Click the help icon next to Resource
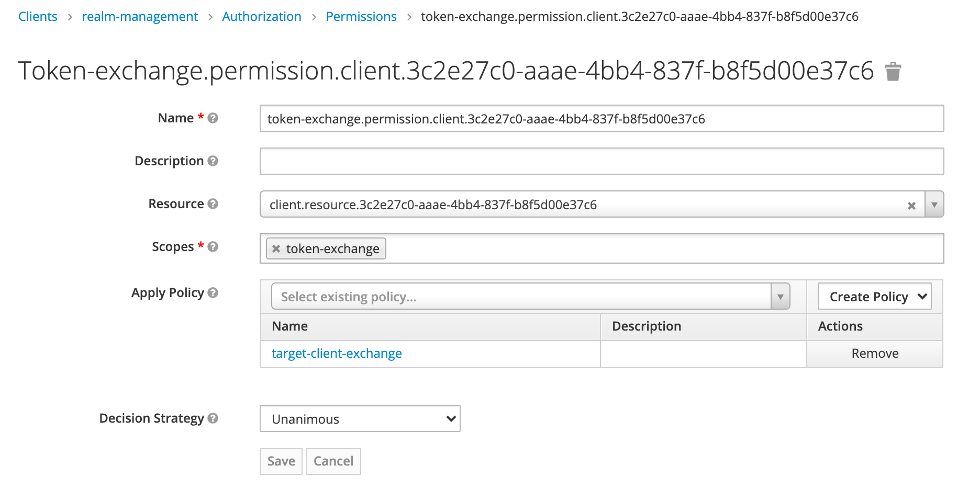Screen dimensions: 980x499 [x=213, y=204]
